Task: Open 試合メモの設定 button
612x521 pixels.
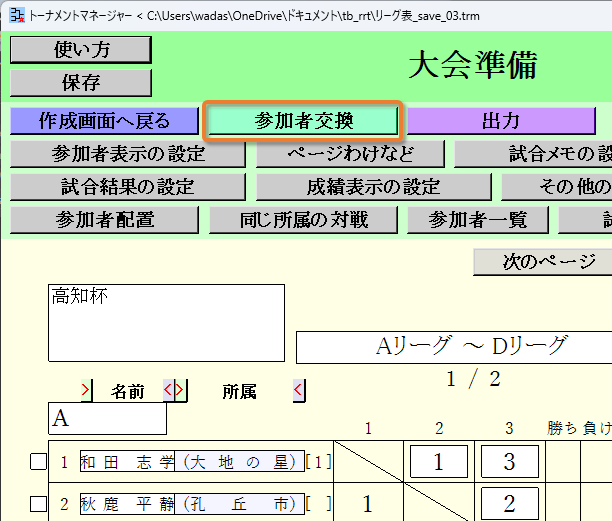Action: click(x=533, y=154)
